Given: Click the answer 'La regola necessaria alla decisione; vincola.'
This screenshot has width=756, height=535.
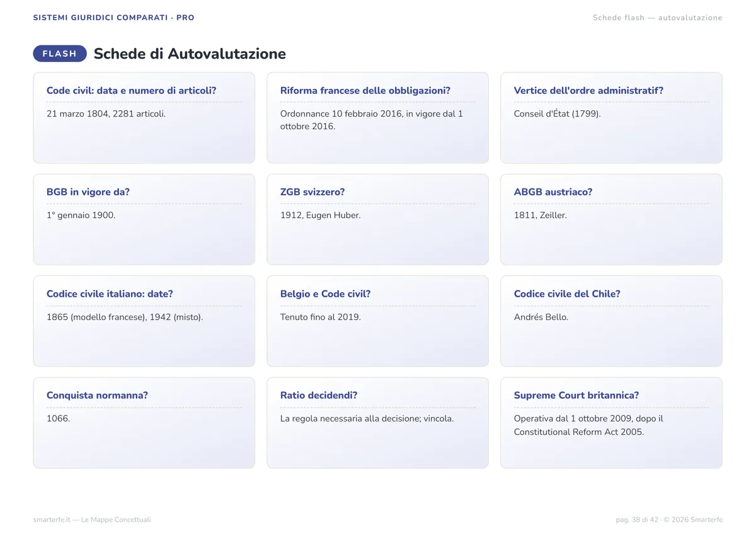Looking at the screenshot, I should click(367, 418).
